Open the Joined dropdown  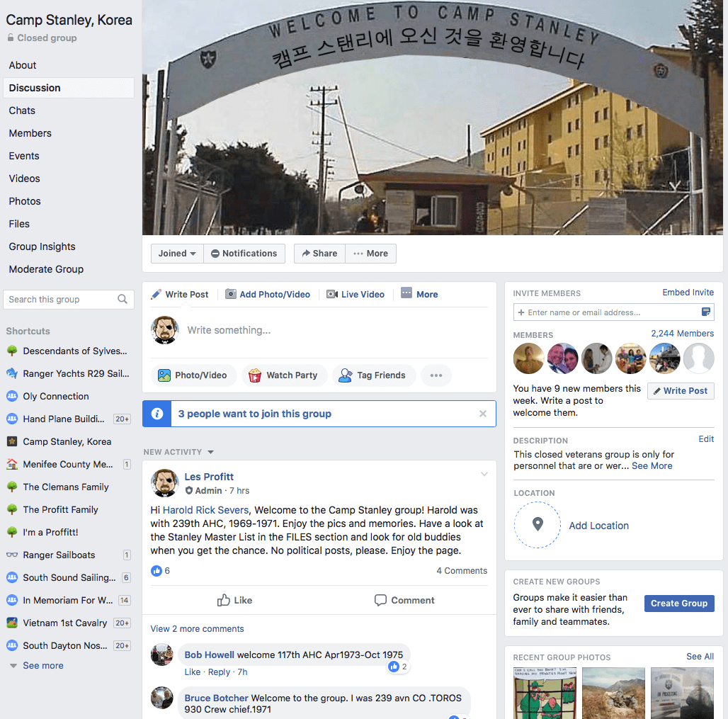[x=177, y=254]
